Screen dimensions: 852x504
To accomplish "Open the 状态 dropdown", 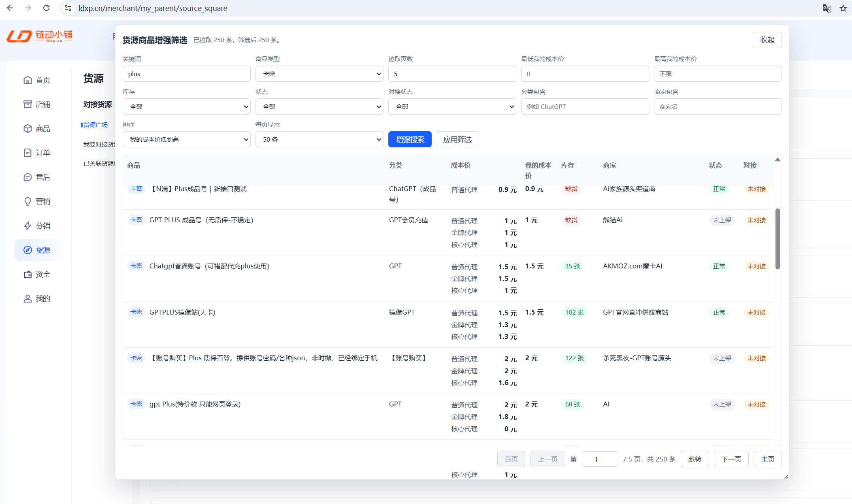I will [x=319, y=106].
